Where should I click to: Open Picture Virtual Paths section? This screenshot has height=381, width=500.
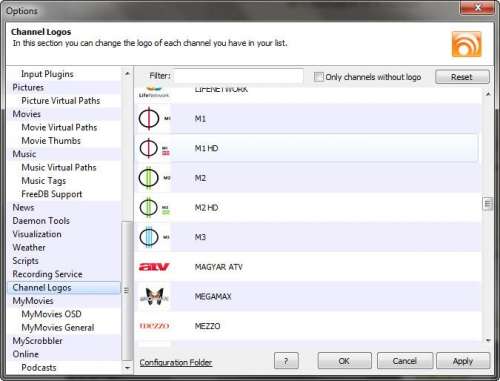61,101
